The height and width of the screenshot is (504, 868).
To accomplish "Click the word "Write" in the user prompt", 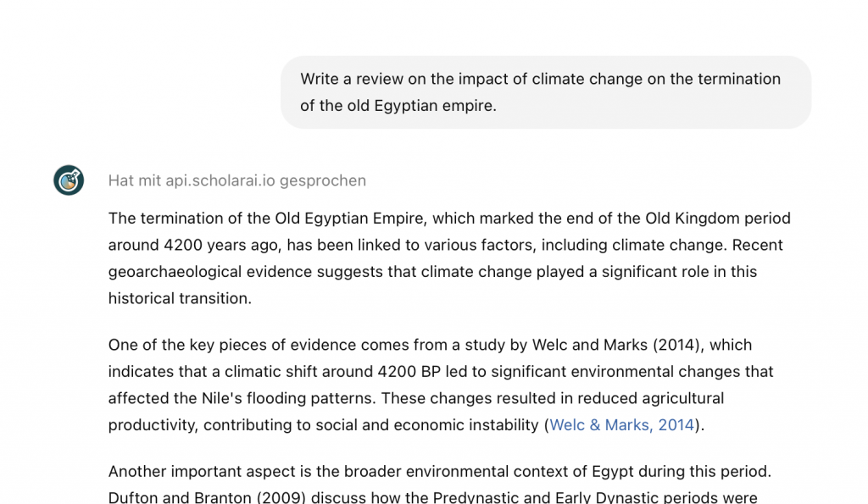I will click(320, 79).
